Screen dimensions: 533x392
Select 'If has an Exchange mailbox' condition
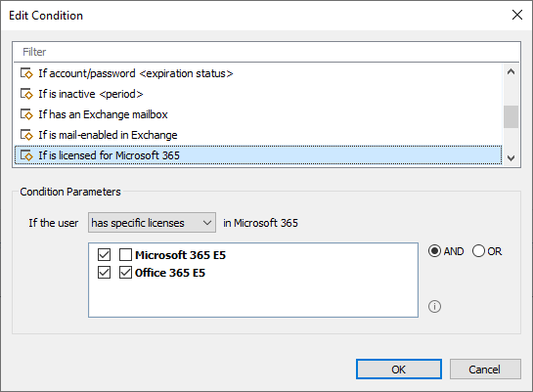[x=257, y=114]
